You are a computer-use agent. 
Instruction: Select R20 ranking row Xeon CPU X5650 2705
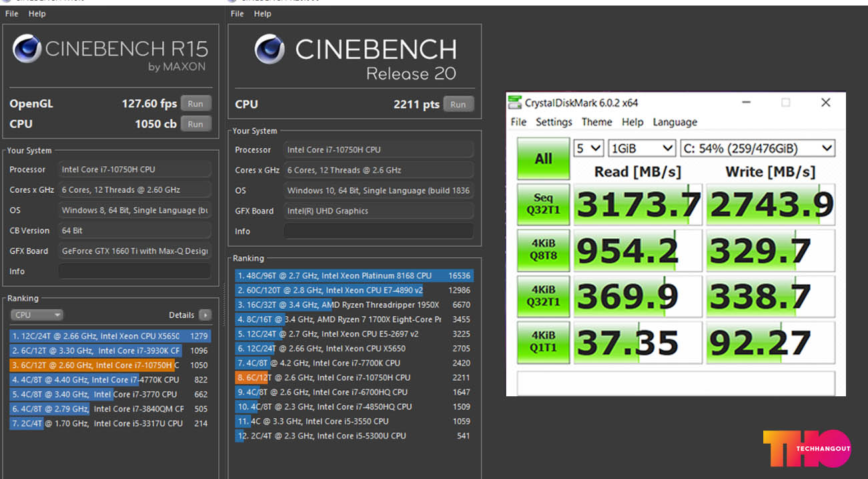354,348
